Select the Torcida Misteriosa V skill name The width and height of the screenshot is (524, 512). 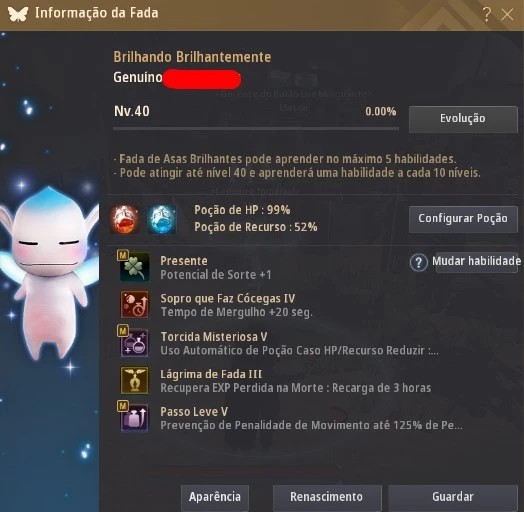point(214,337)
